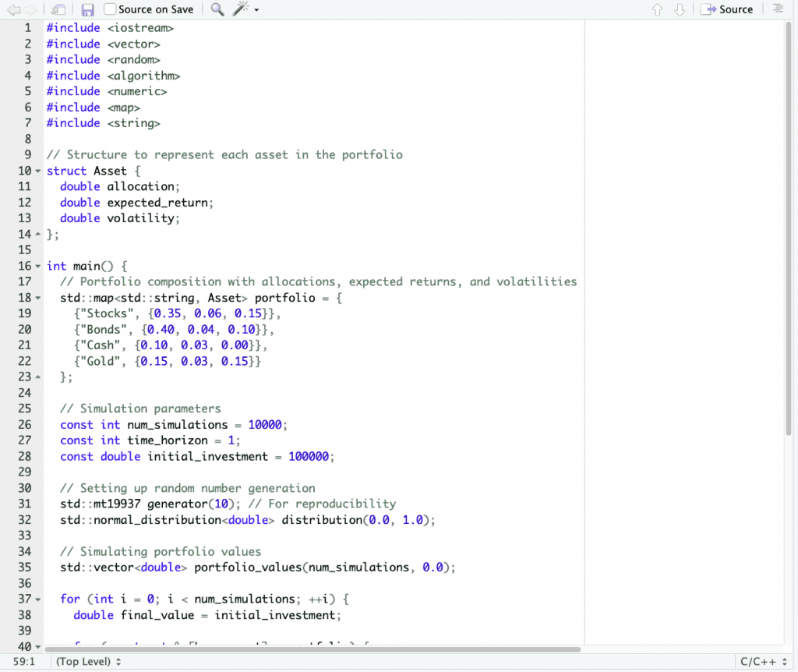798x672 pixels.
Task: Collapse the main function fold triangle on line 16
Action: pos(38,266)
